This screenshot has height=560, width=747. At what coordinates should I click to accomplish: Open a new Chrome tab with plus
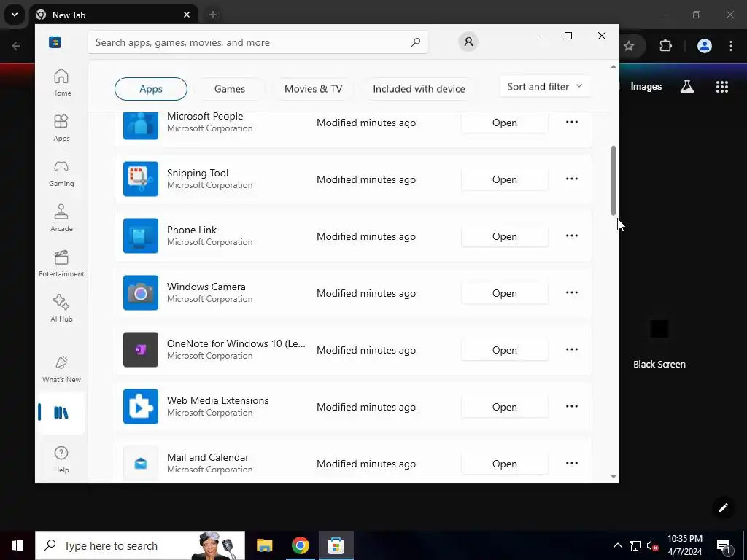point(213,15)
